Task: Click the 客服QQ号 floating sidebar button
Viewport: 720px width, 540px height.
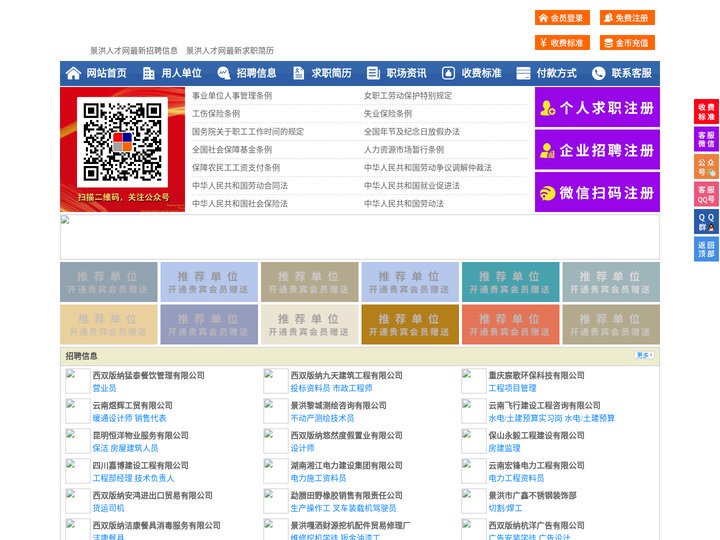Action: 706,194
